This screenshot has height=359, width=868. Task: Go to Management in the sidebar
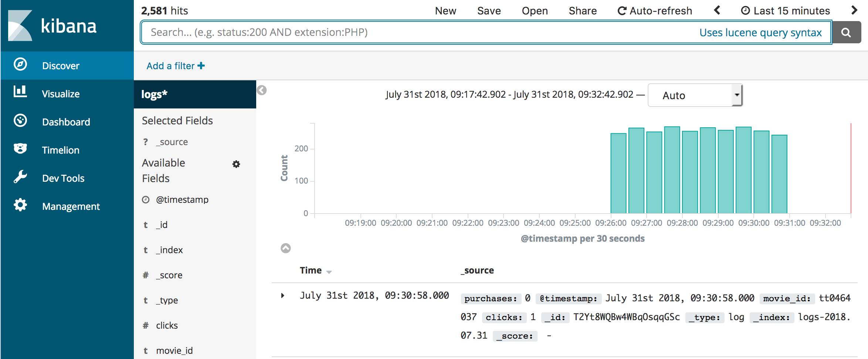coord(67,206)
